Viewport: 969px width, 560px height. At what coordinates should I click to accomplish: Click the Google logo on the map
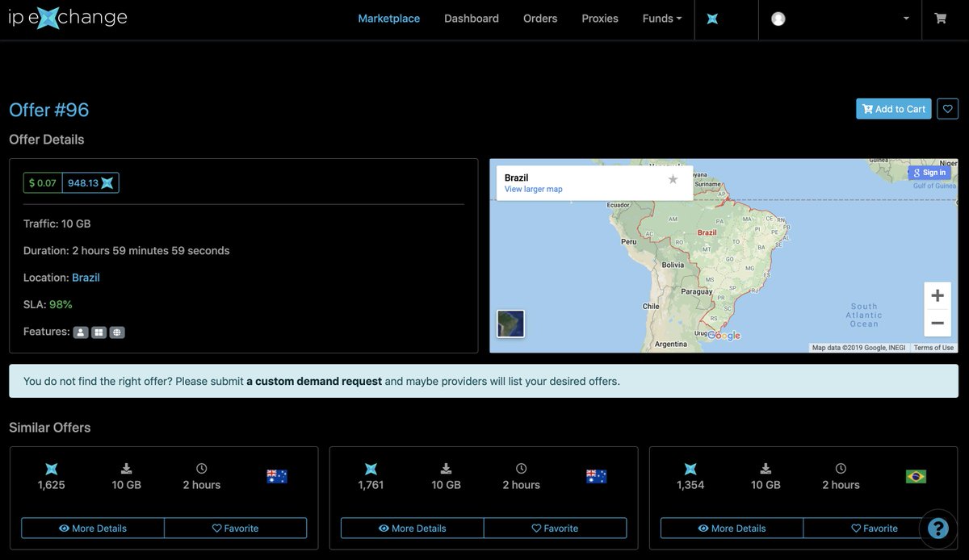click(724, 336)
